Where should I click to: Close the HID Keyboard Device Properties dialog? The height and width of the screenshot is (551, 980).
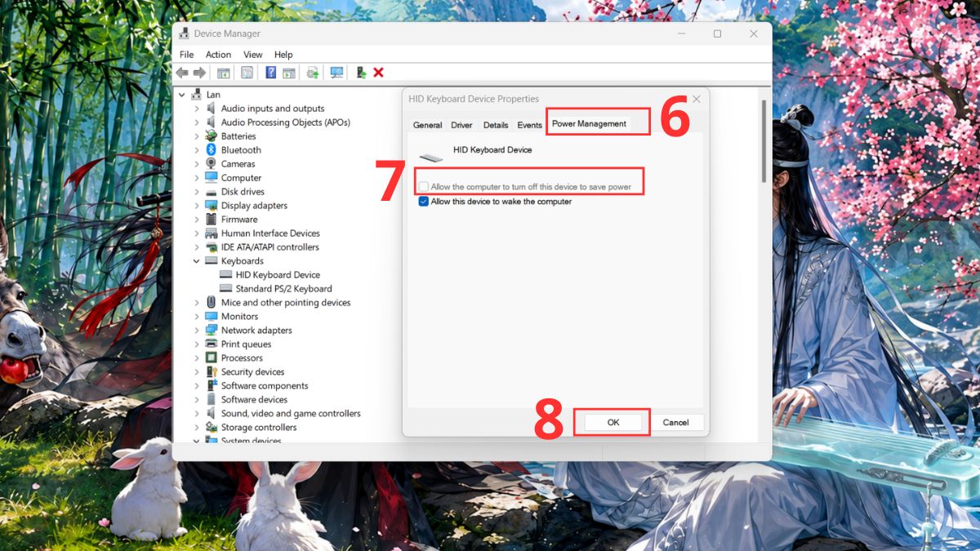click(696, 99)
